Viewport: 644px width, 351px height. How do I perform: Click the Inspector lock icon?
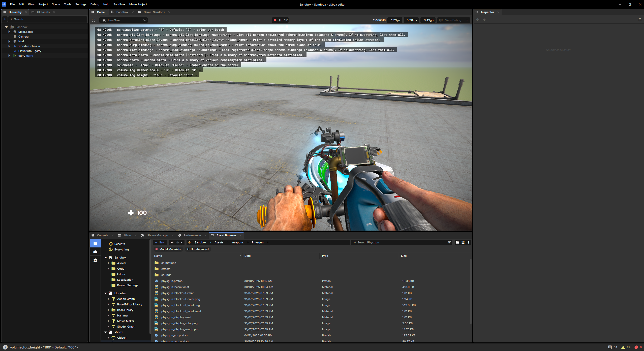(x=640, y=20)
